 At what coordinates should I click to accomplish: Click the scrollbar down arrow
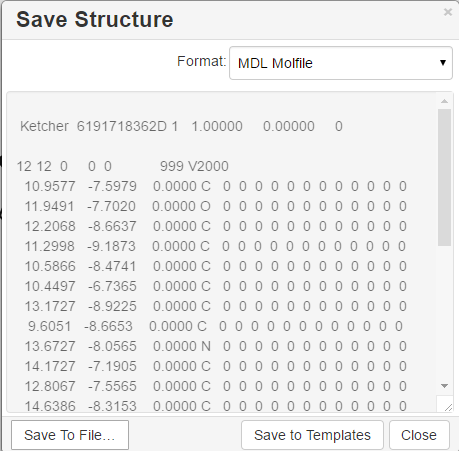(x=444, y=386)
